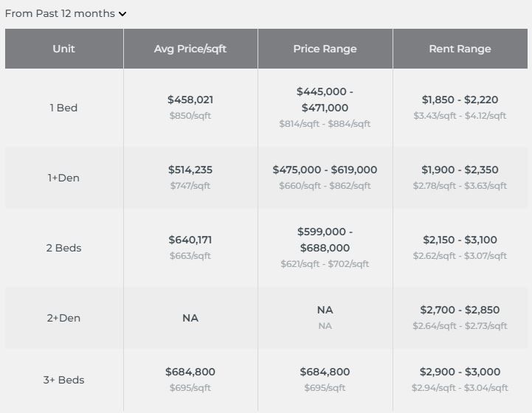Select the $2,150 - $3,100 rent range

(x=460, y=240)
